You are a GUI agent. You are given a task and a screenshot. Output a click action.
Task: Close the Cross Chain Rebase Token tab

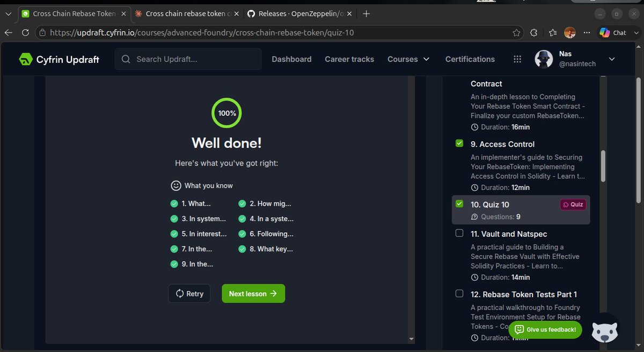tap(123, 13)
